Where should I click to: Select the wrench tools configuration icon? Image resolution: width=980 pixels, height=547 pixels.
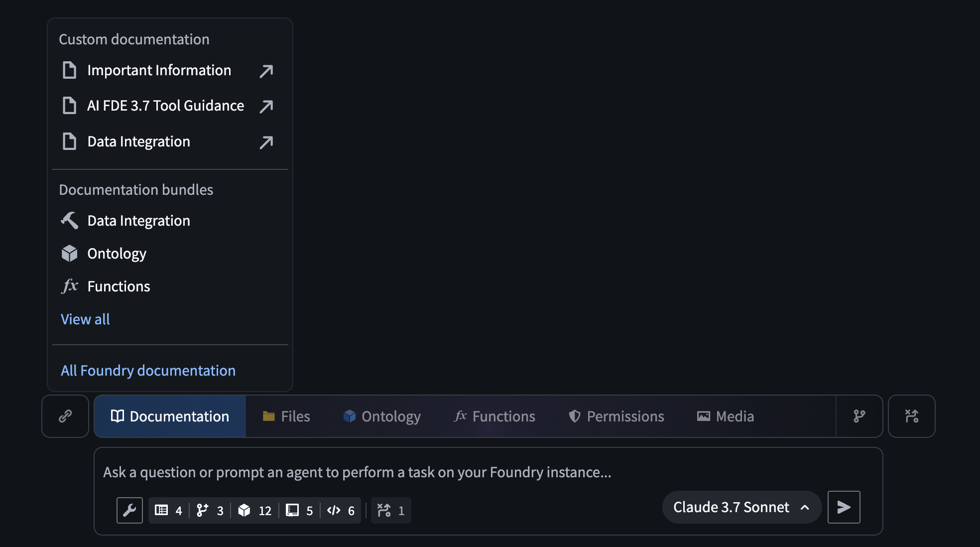coord(129,510)
